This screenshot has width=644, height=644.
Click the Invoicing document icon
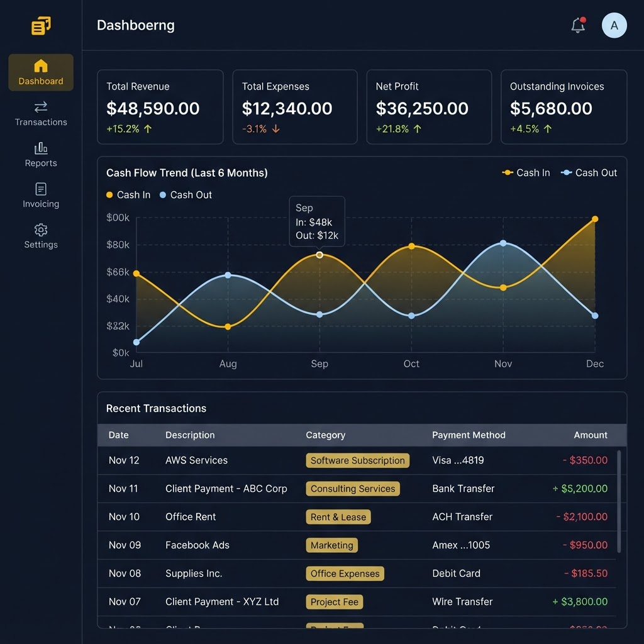(x=41, y=189)
